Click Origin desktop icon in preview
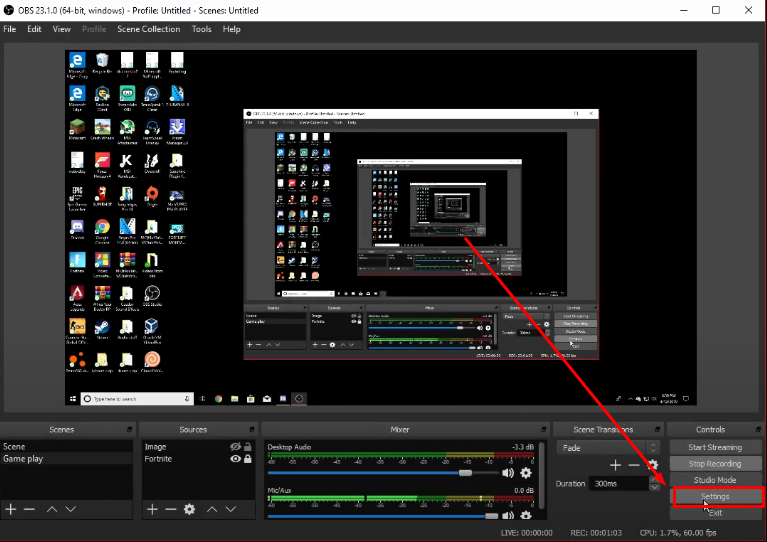 coord(152,196)
